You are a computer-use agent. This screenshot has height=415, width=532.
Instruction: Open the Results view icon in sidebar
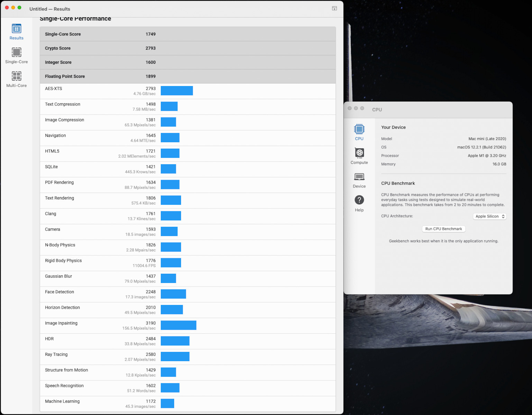coord(16,29)
